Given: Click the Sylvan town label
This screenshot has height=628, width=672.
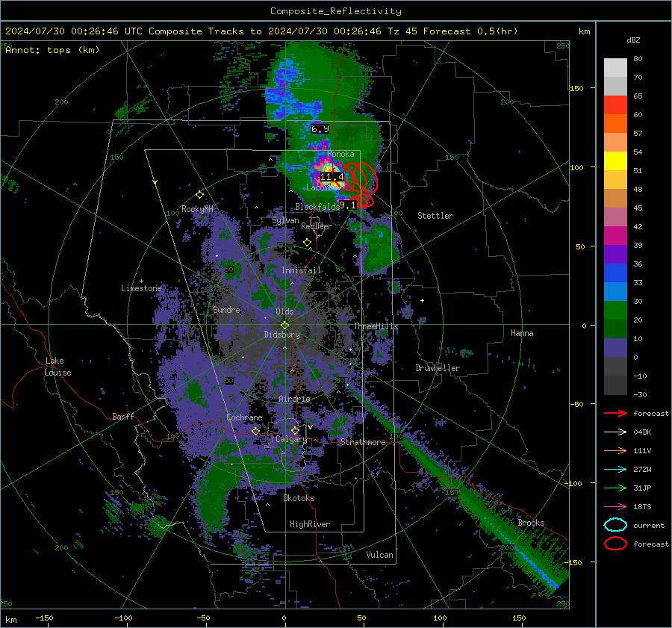Looking at the screenshot, I should (x=285, y=220).
